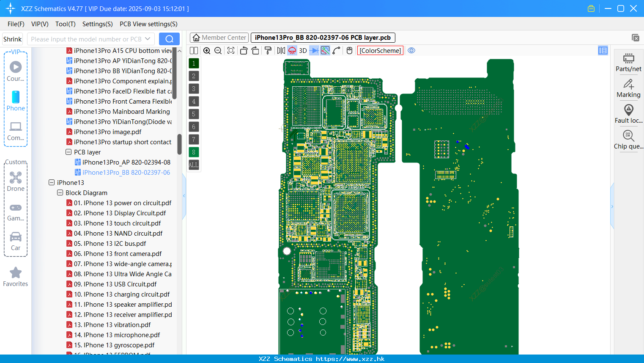Click the file tree scroll up arrow
644x363 pixels.
click(x=179, y=51)
